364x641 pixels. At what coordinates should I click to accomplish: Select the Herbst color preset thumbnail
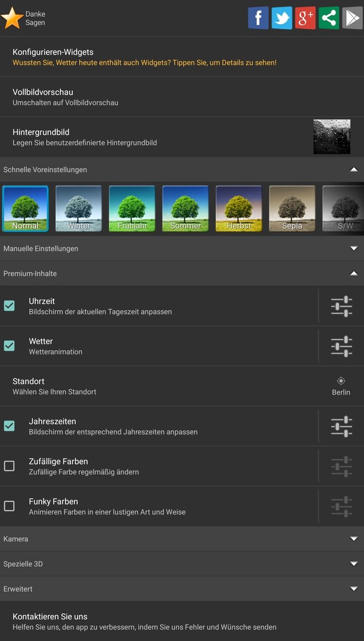(239, 208)
